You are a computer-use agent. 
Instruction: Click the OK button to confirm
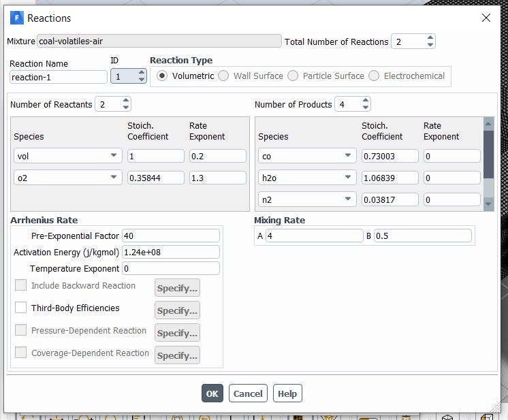212,393
